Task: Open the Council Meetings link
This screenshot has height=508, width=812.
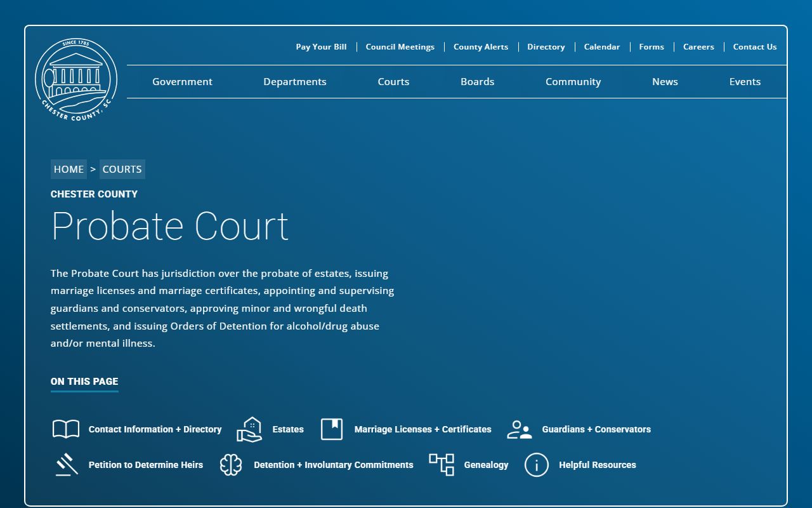Action: (x=400, y=47)
